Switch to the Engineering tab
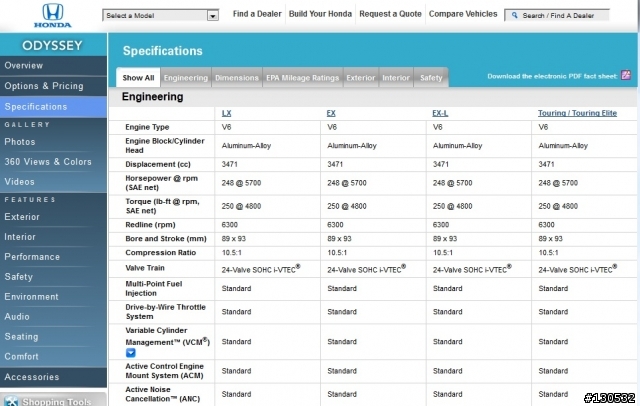This screenshot has width=640, height=406. coord(186,78)
